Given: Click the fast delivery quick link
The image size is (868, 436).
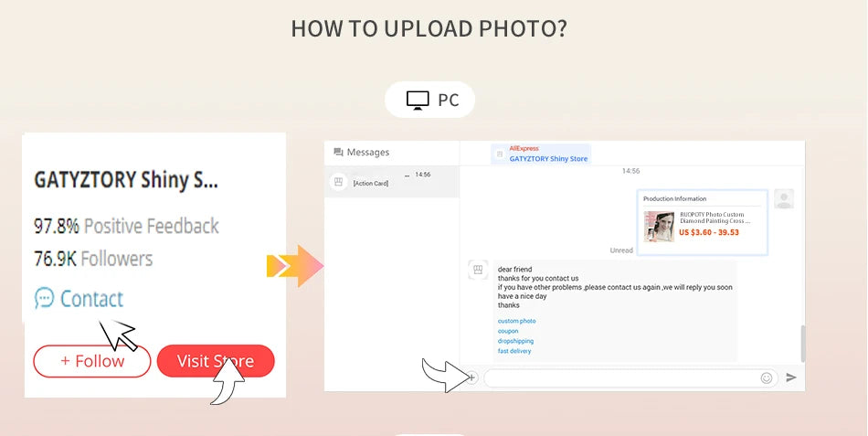Looking at the screenshot, I should tap(514, 351).
